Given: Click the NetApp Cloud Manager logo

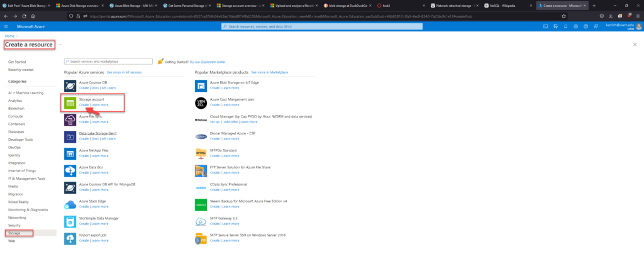Looking at the screenshot, I should 201,120.
